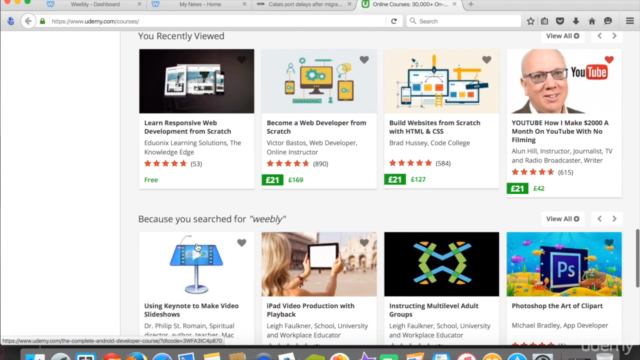The image size is (640, 360).
Task: Open Instructing Multilevel Adult Groups thumbnail
Action: [442, 264]
